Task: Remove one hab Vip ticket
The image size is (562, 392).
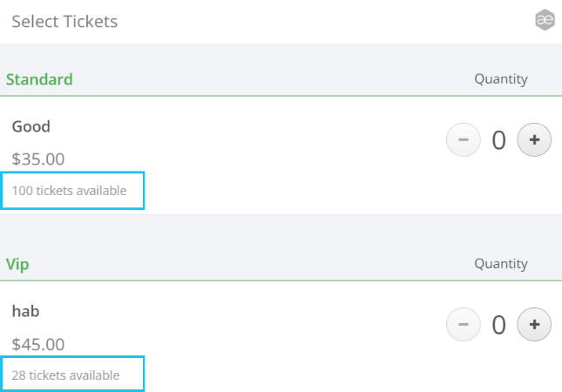Action: (464, 325)
